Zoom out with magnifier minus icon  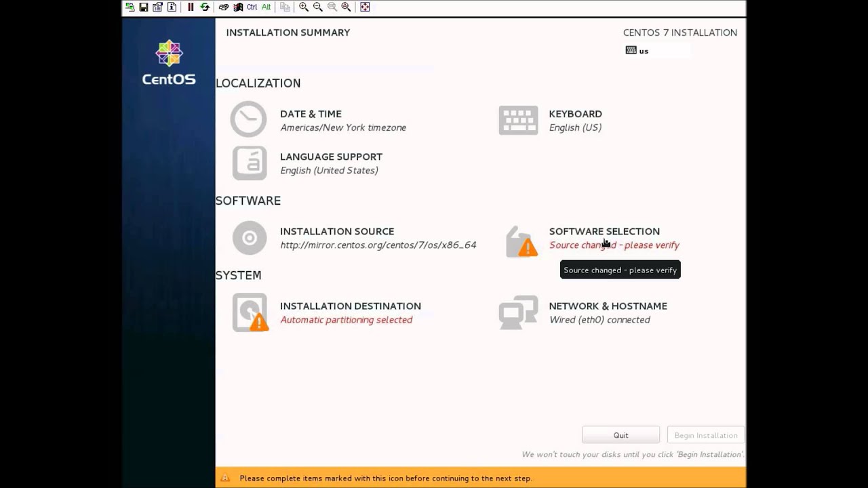[x=318, y=7]
